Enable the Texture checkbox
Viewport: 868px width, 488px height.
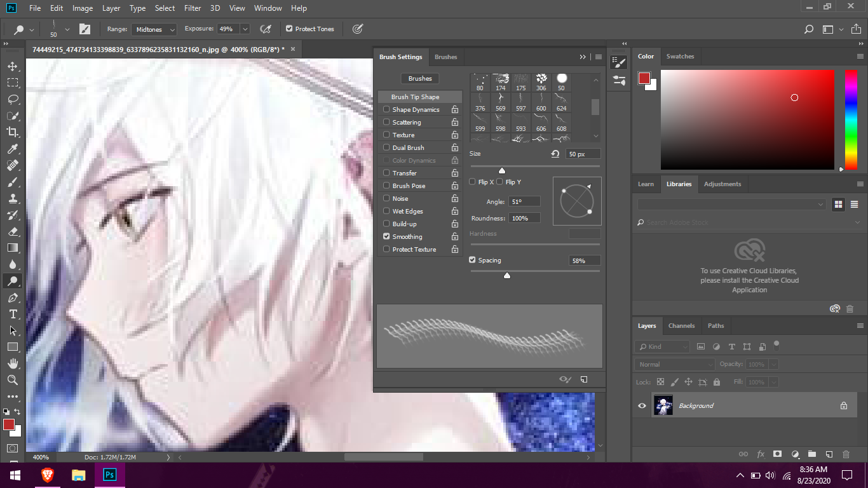(386, 135)
